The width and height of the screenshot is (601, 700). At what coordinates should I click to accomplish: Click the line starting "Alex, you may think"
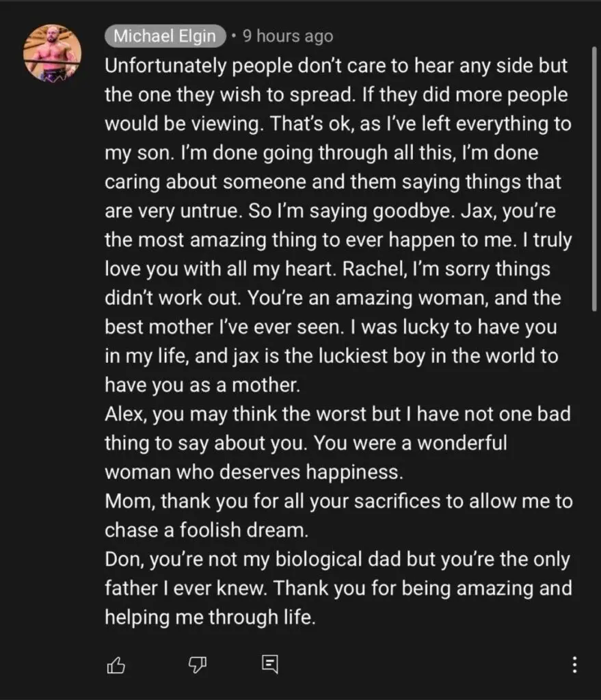pos(337,414)
